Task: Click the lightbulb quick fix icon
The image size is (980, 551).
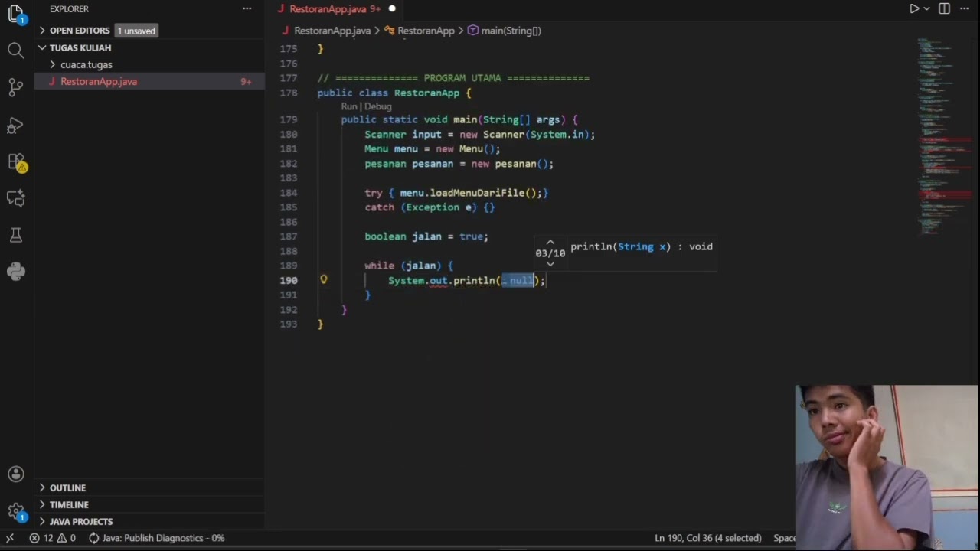Action: click(x=323, y=280)
